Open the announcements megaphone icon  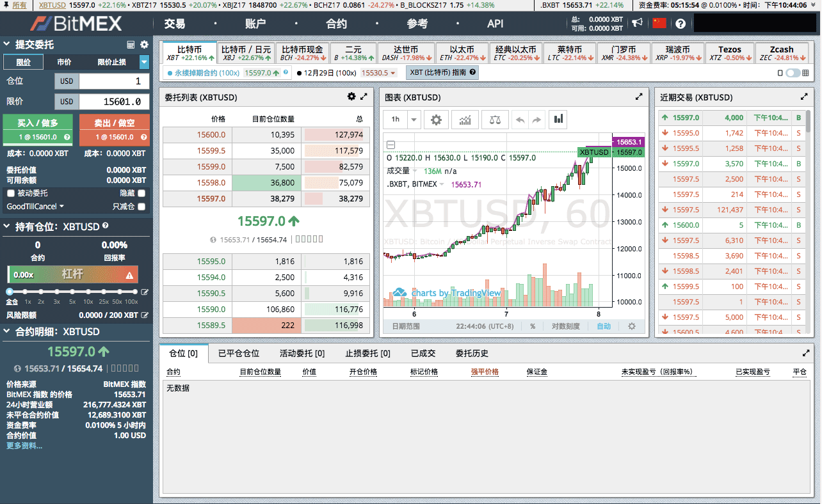637,23
